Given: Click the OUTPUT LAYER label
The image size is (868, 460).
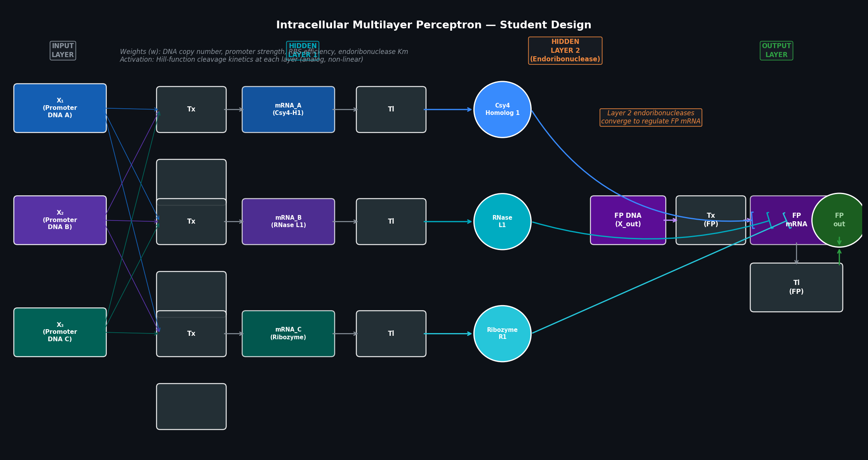Looking at the screenshot, I should pyautogui.click(x=776, y=50).
